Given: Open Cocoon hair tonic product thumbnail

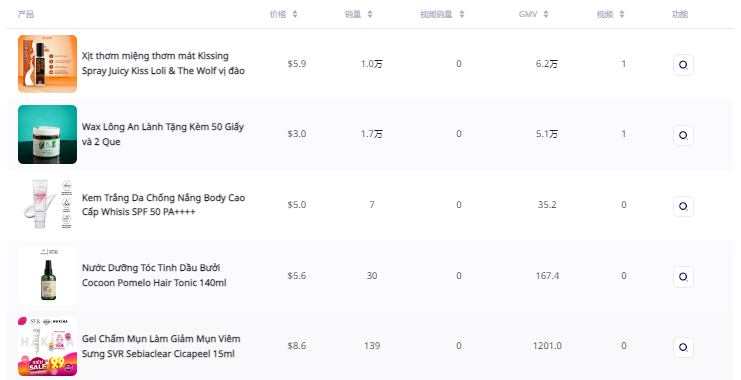Looking at the screenshot, I should click(47, 276).
